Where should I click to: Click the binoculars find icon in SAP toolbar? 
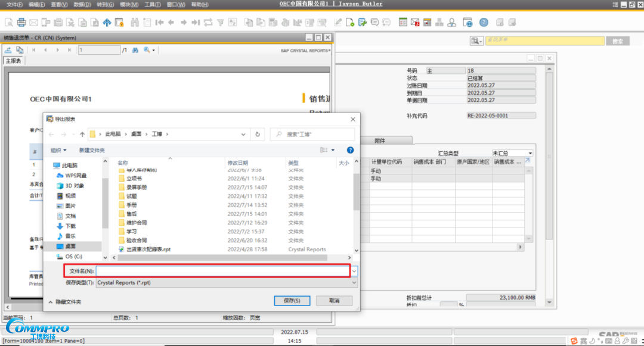(134, 23)
